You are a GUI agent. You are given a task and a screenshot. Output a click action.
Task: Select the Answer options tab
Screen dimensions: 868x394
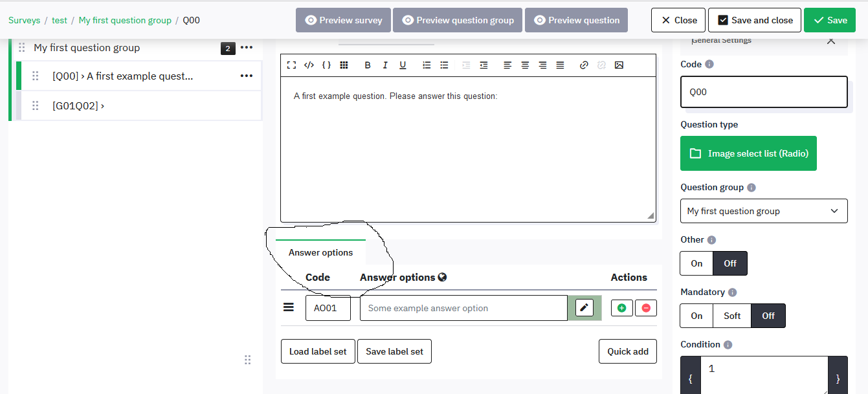click(321, 253)
